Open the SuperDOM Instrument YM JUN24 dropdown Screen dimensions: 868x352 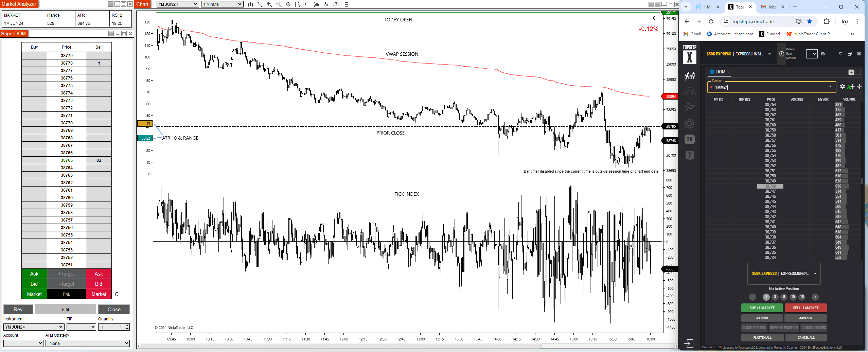pyautogui.click(x=34, y=327)
